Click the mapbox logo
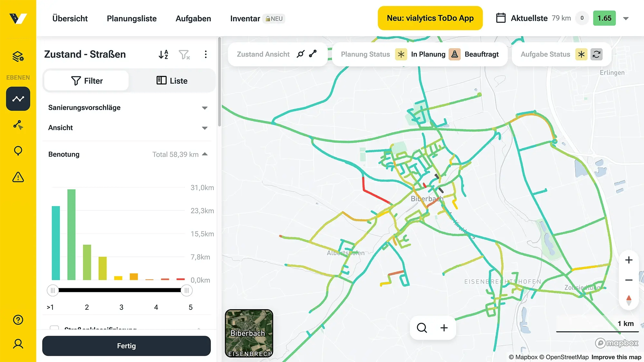The height and width of the screenshot is (362, 644). pyautogui.click(x=617, y=343)
